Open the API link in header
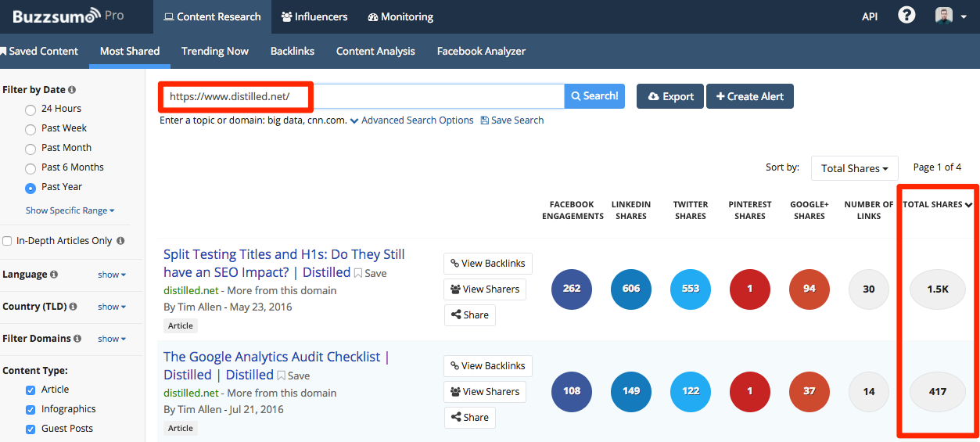 tap(870, 16)
